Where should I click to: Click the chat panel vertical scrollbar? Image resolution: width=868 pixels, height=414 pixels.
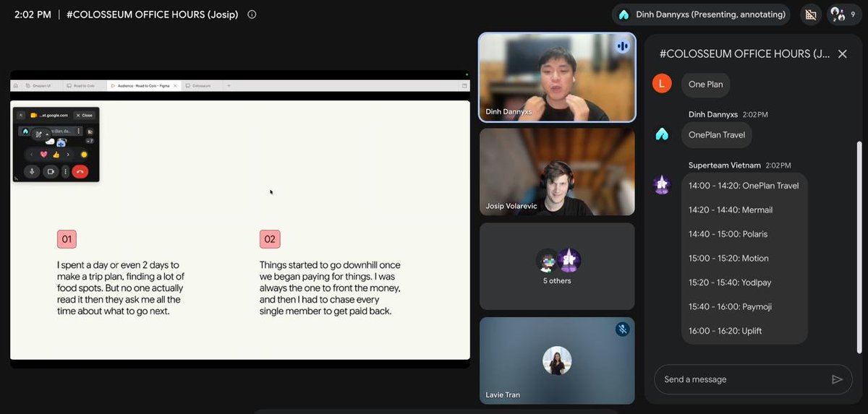(859, 246)
